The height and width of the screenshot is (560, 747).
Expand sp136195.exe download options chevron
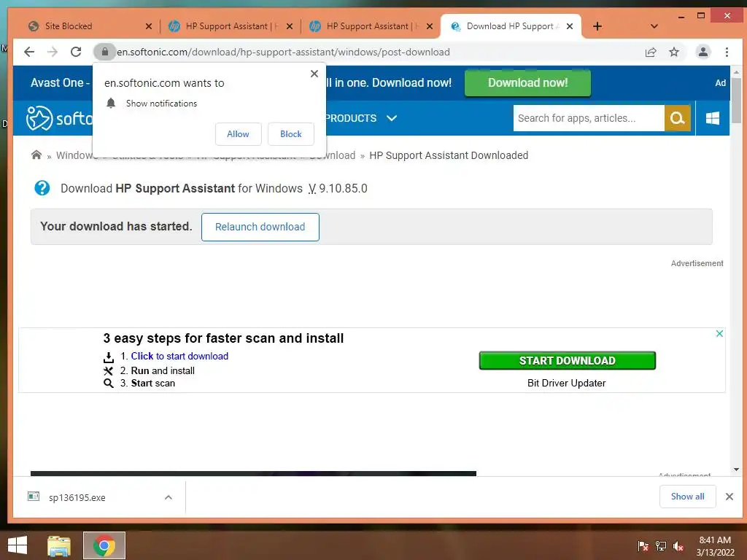(169, 497)
